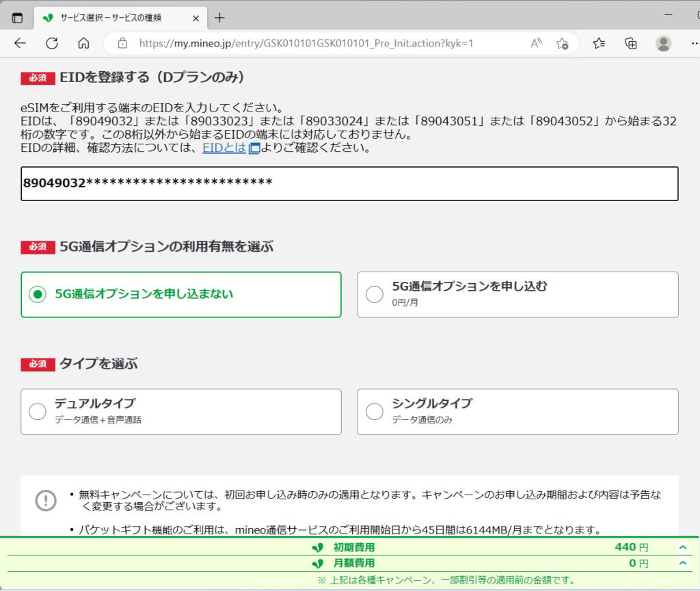Open browser Collections
This screenshot has width=700, height=591.
pos(631,43)
